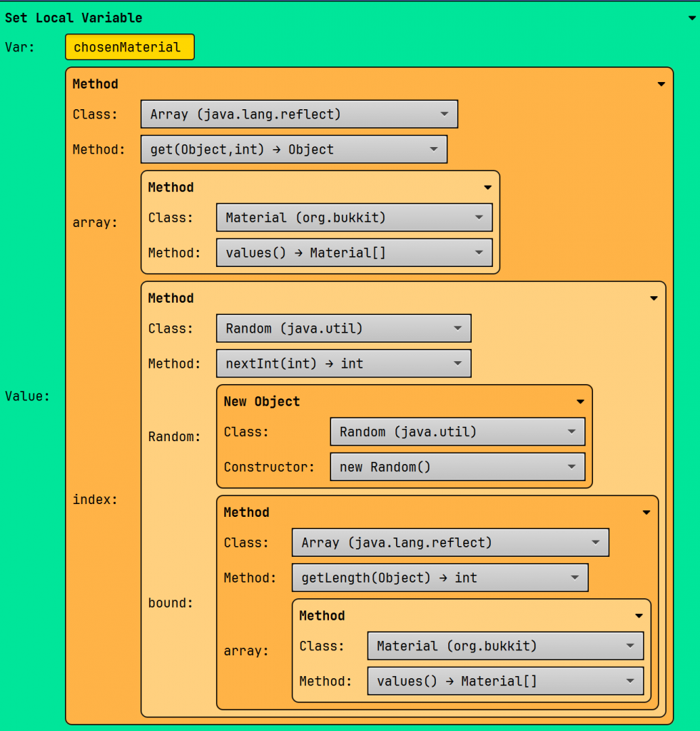This screenshot has width=700, height=731.
Task: Open the getLength(Object) → int method dropdown
Action: click(x=440, y=578)
